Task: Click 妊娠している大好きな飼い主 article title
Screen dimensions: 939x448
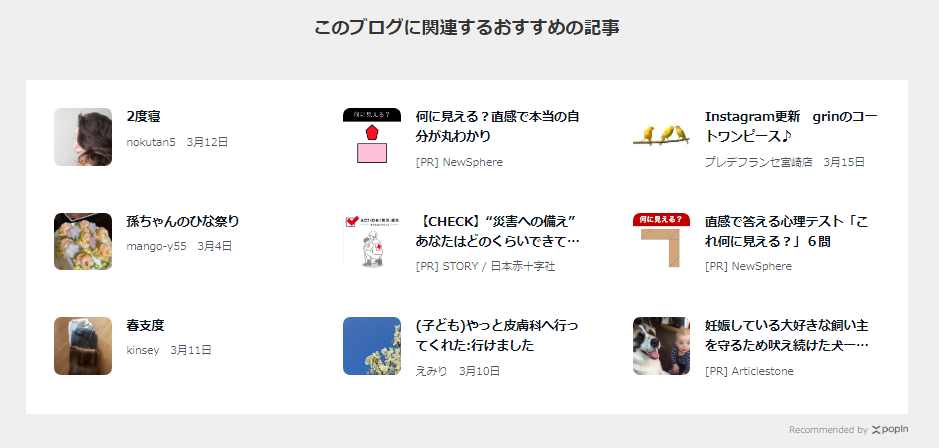Action: click(x=787, y=336)
